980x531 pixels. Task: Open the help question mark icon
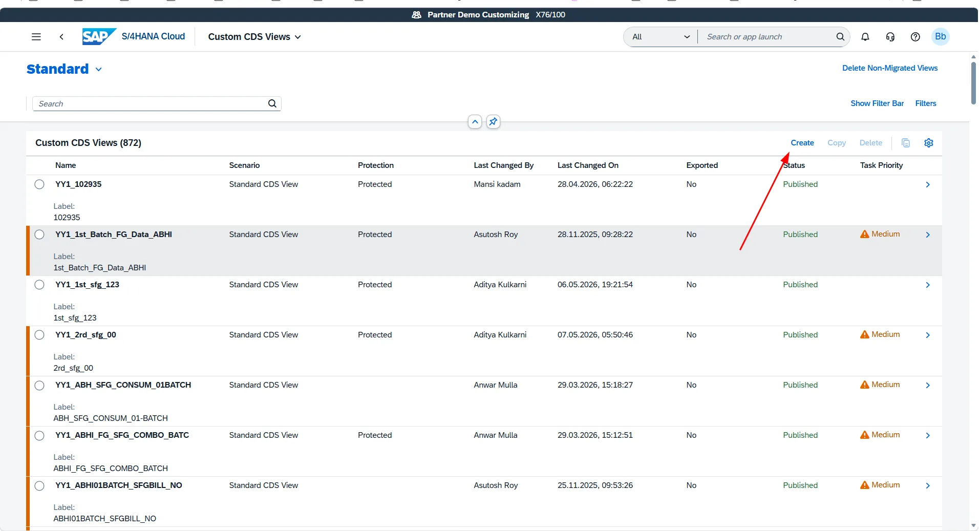(x=915, y=37)
